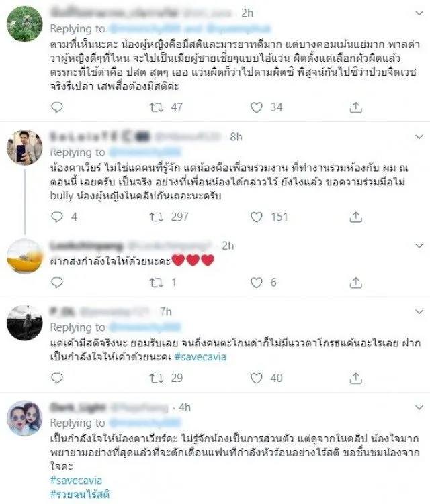This screenshot has height=504, width=430.
Task: Reply to the tweet with 47 retweets
Action: pyautogui.click(x=57, y=107)
